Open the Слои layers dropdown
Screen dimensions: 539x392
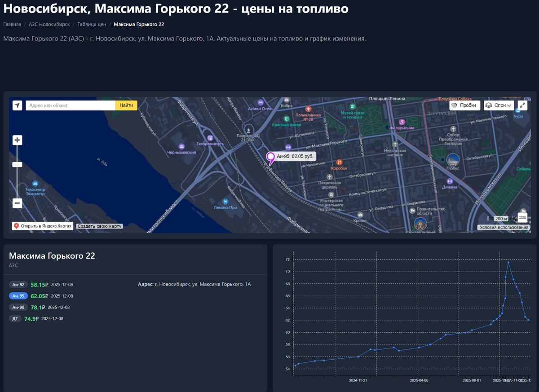pyautogui.click(x=499, y=106)
